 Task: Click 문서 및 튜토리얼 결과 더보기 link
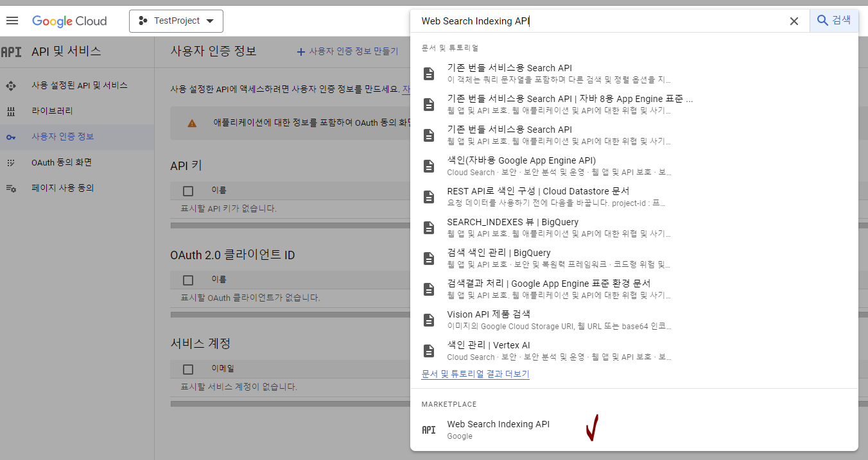tap(476, 374)
